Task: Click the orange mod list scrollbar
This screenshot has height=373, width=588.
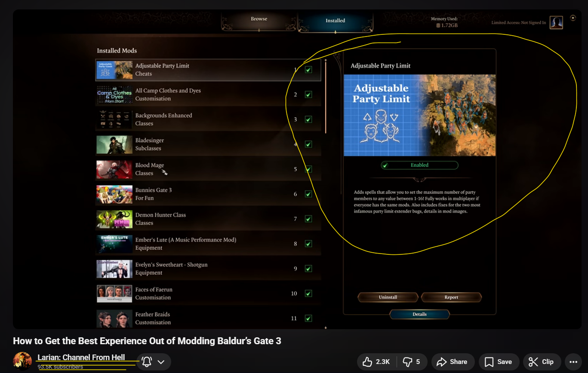Action: click(x=326, y=98)
